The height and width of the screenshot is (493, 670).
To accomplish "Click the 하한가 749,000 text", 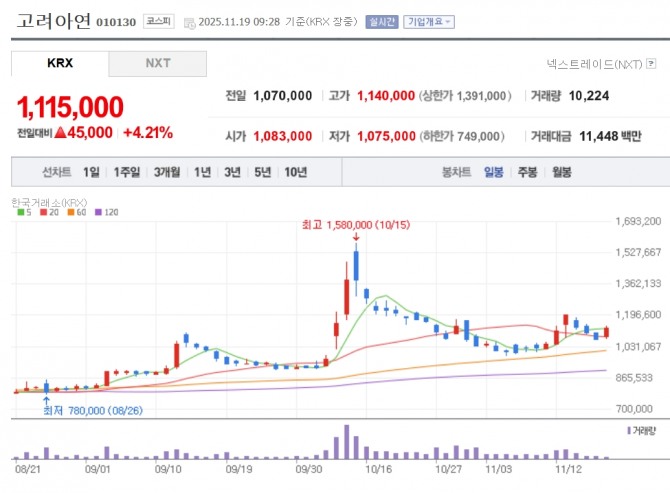I will [x=462, y=136].
